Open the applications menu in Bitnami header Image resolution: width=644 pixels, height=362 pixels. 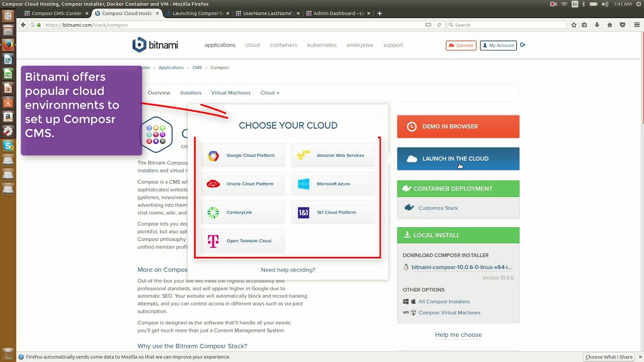click(x=220, y=45)
